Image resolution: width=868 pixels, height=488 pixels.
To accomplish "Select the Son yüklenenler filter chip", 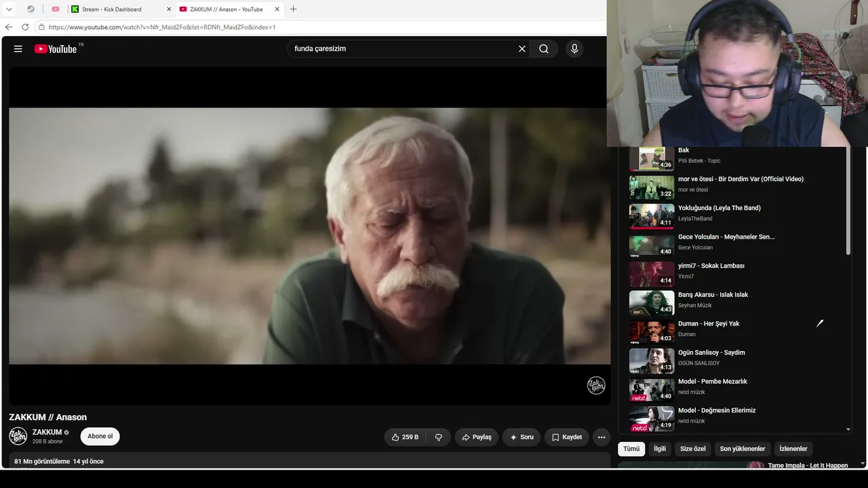I will point(743,449).
